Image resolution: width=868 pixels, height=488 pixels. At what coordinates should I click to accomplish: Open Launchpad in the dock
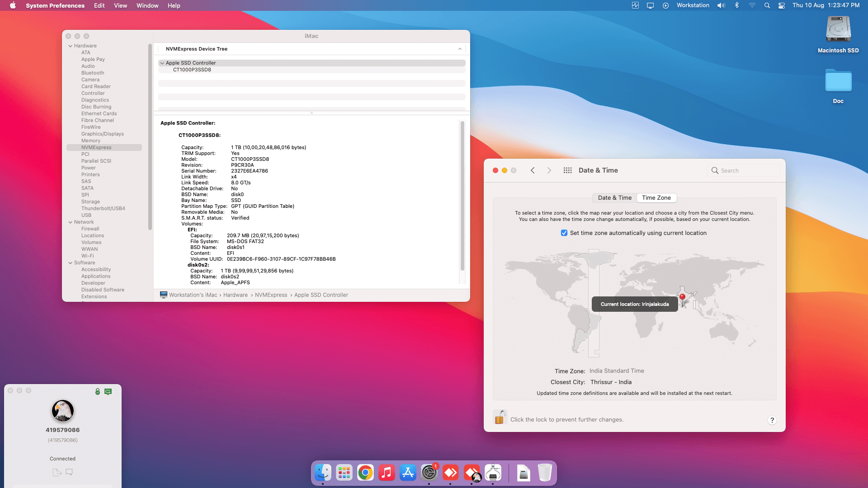coord(344,473)
